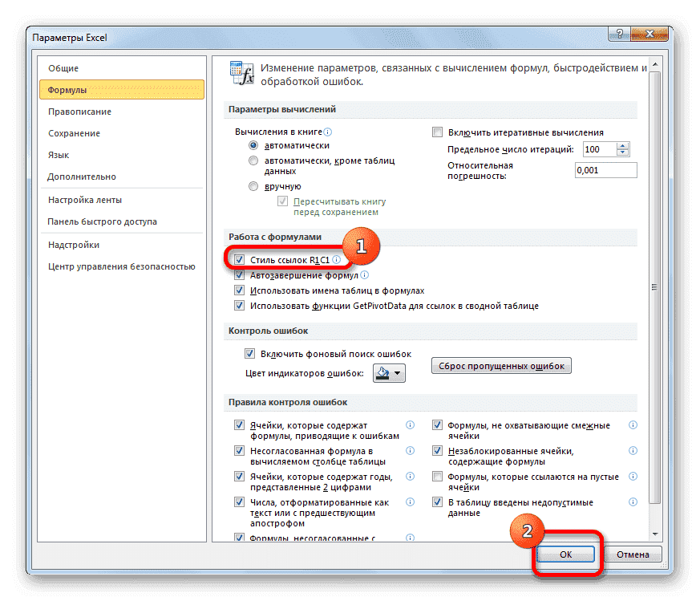Image resolution: width=700 pixels, height=601 pixels.
Task: Click info icon for 'В таблицу введены недопустимые данные'
Action: [633, 502]
